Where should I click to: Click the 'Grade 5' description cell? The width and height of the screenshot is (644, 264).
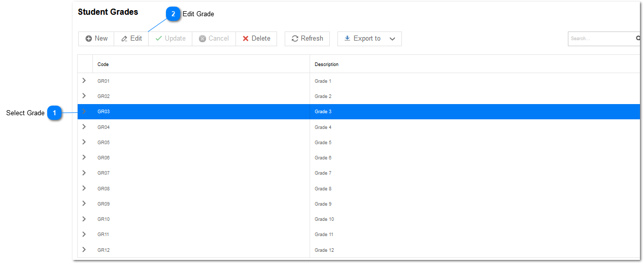coord(475,143)
